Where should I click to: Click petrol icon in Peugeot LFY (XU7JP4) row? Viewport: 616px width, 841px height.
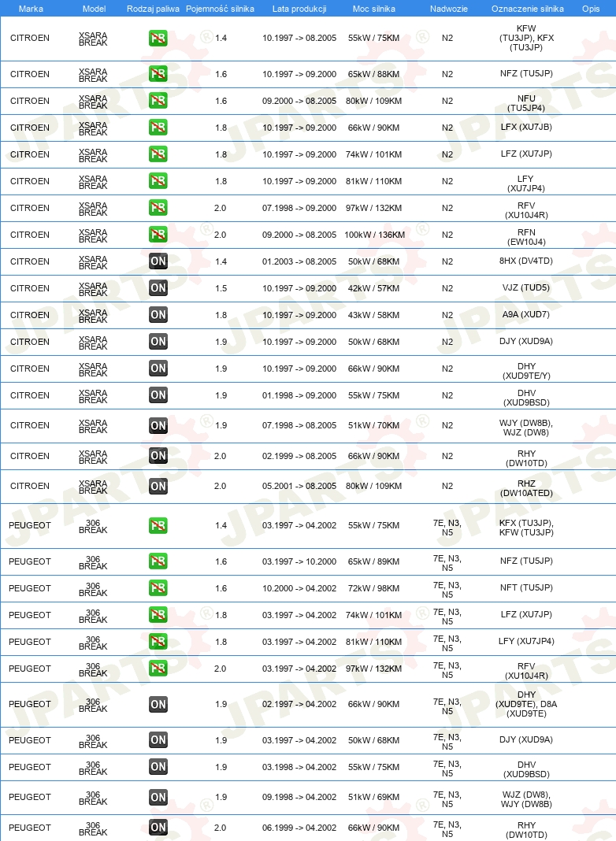tap(158, 643)
